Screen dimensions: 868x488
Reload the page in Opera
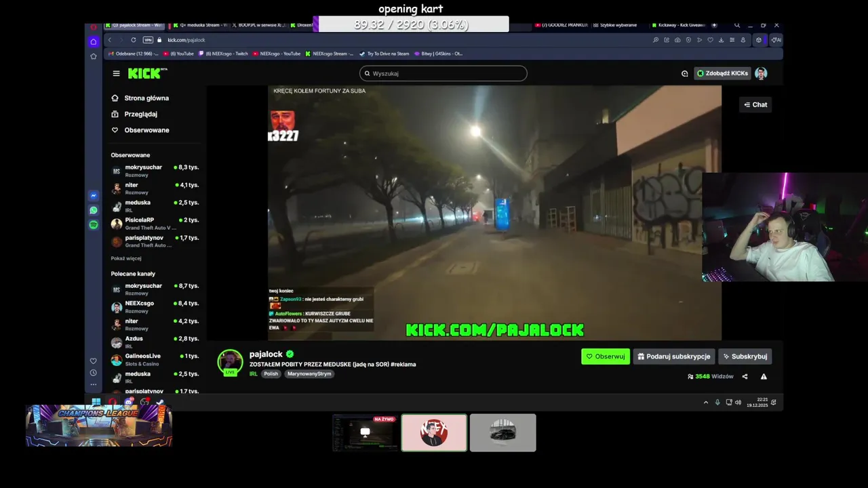(134, 40)
